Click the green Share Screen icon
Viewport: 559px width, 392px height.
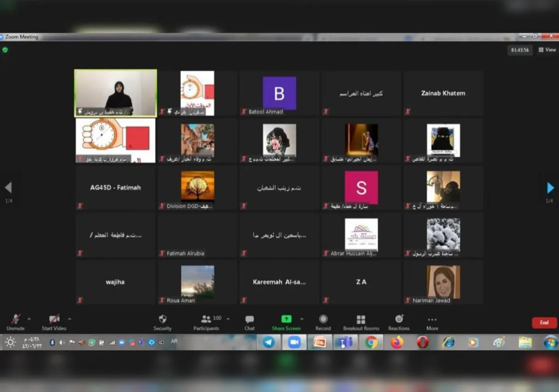pos(286,319)
